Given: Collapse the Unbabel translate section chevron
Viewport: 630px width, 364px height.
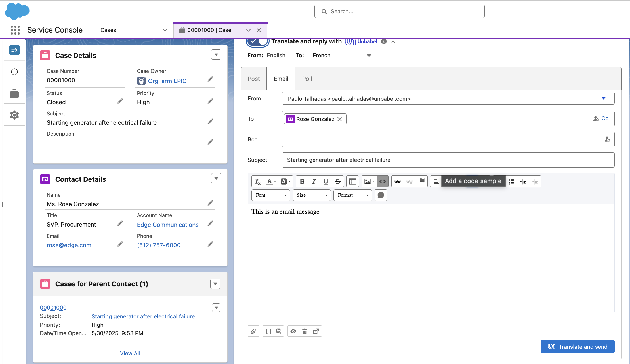Looking at the screenshot, I should pos(393,42).
